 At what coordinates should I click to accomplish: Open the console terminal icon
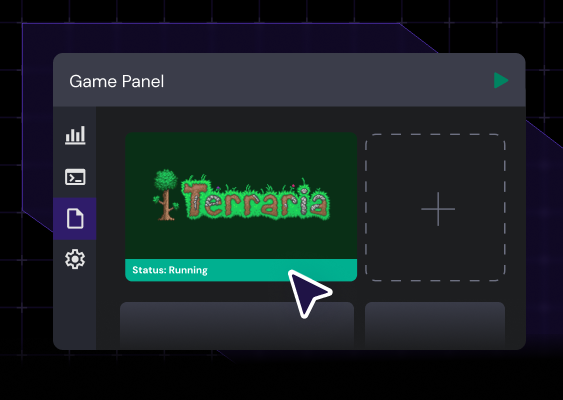click(75, 177)
